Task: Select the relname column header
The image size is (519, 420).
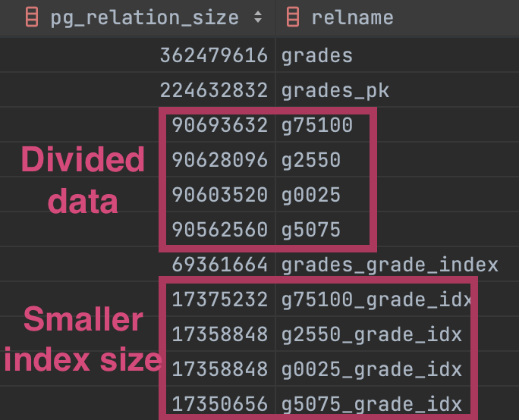Action: [x=352, y=17]
